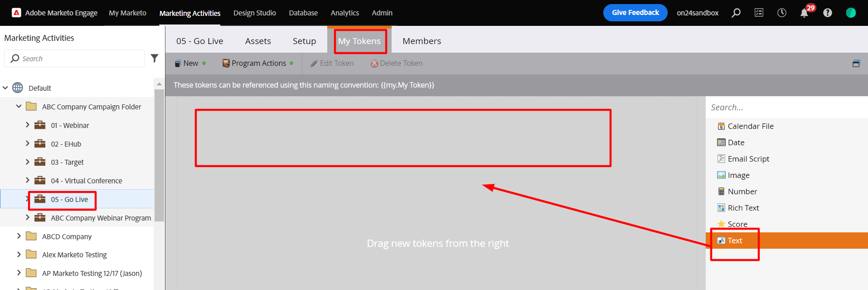Image resolution: width=868 pixels, height=290 pixels.
Task: Expand the Alex Marketo Testing folder
Action: (x=19, y=254)
